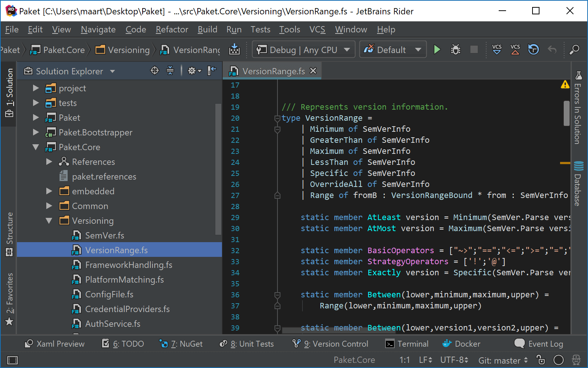
Task: Open the Xaml Preview tool window
Action: point(54,344)
